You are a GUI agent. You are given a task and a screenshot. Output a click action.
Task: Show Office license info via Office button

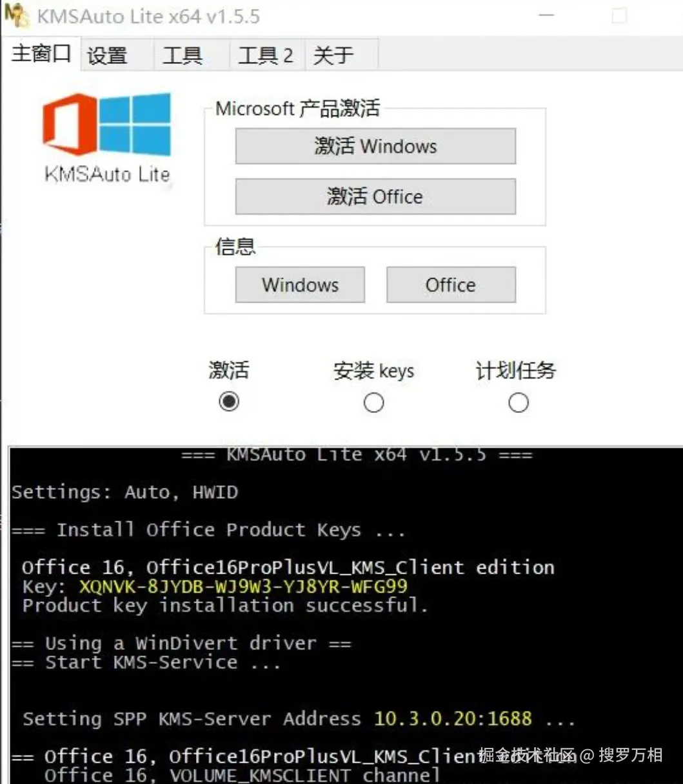click(451, 285)
